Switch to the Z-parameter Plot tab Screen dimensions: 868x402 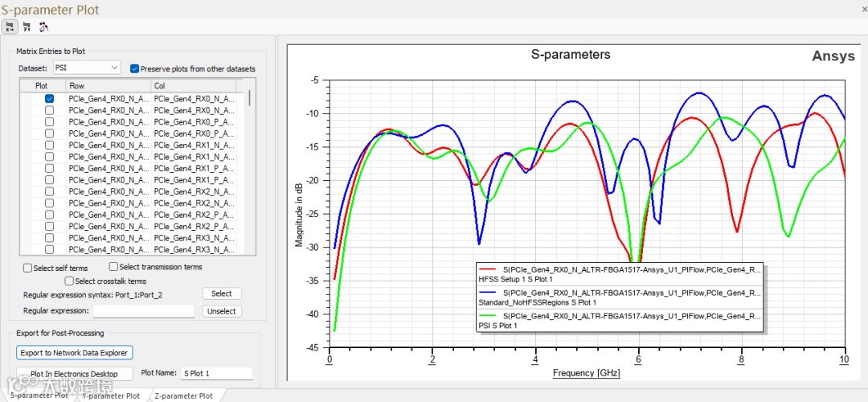point(183,396)
